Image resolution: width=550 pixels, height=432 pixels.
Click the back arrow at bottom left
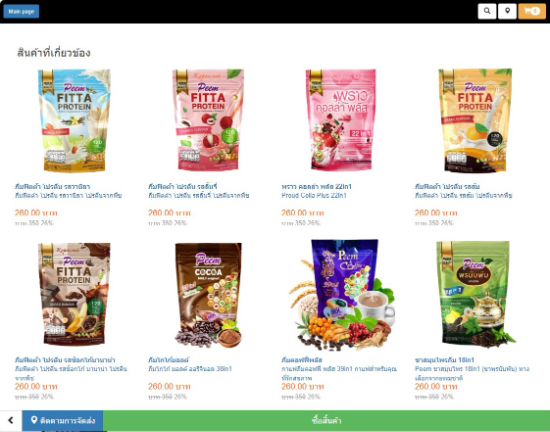(11, 420)
